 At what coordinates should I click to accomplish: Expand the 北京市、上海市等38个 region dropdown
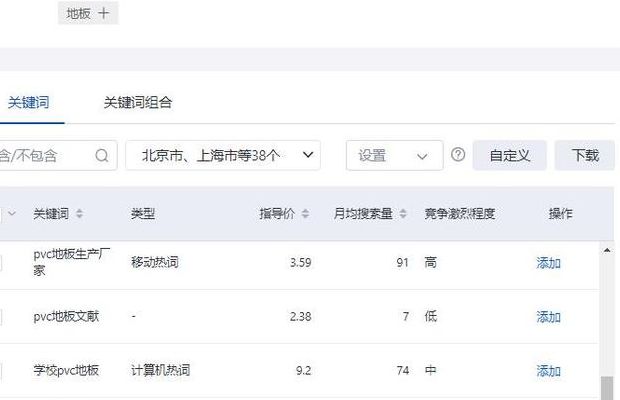coord(223,155)
